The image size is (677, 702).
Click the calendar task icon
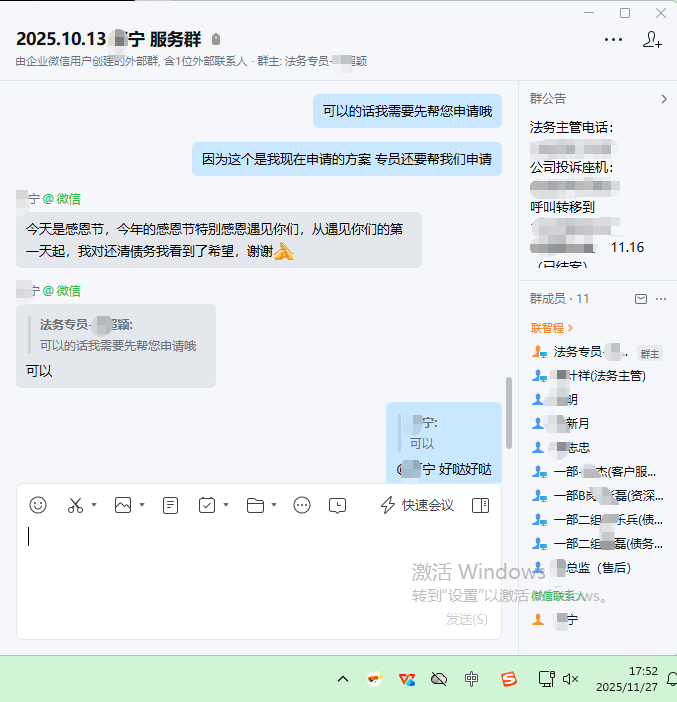207,505
